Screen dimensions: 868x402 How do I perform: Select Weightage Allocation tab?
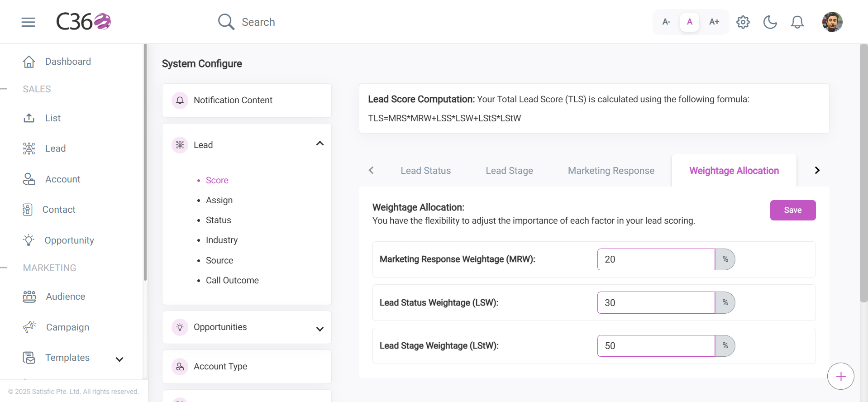pos(734,171)
